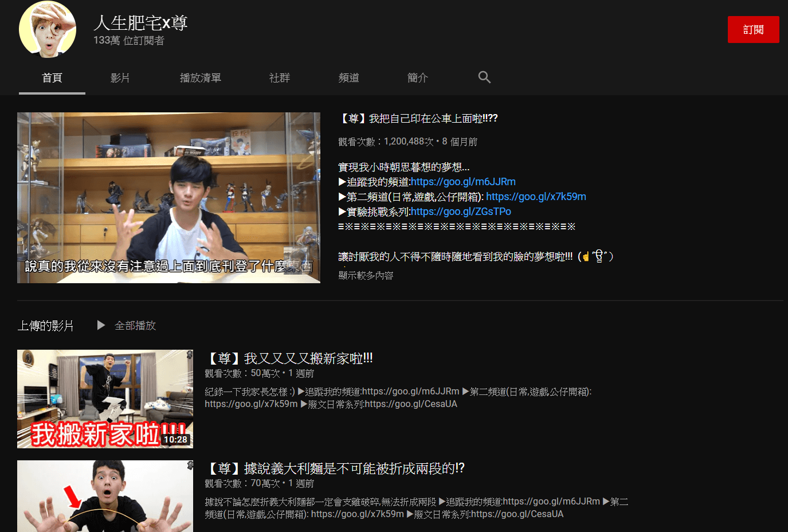Select the 首頁 tab
Image resolution: width=788 pixels, height=532 pixels.
tap(52, 78)
